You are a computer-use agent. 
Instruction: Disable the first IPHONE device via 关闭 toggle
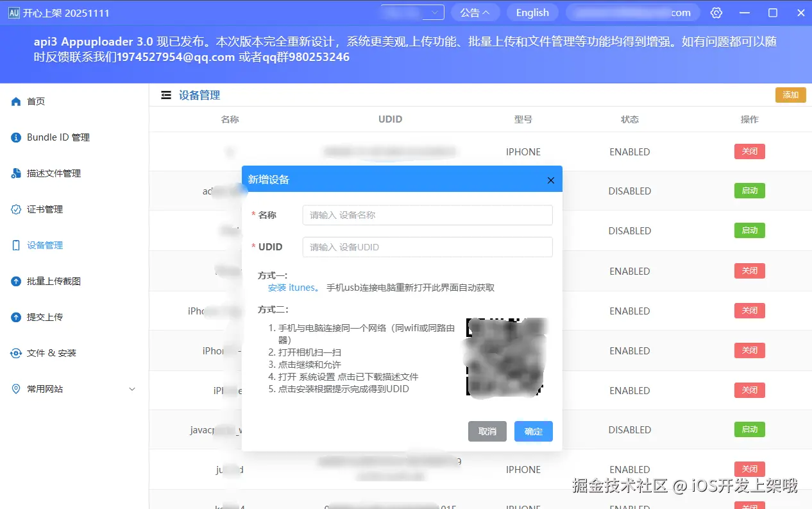(x=749, y=151)
